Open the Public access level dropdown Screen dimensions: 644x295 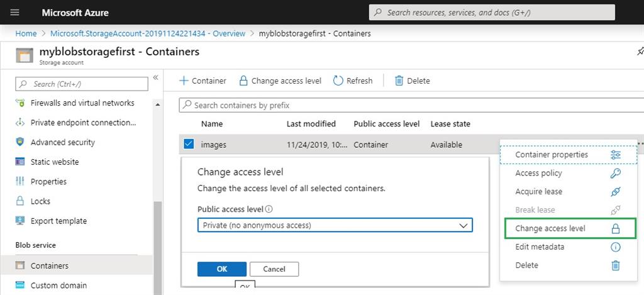click(335, 225)
